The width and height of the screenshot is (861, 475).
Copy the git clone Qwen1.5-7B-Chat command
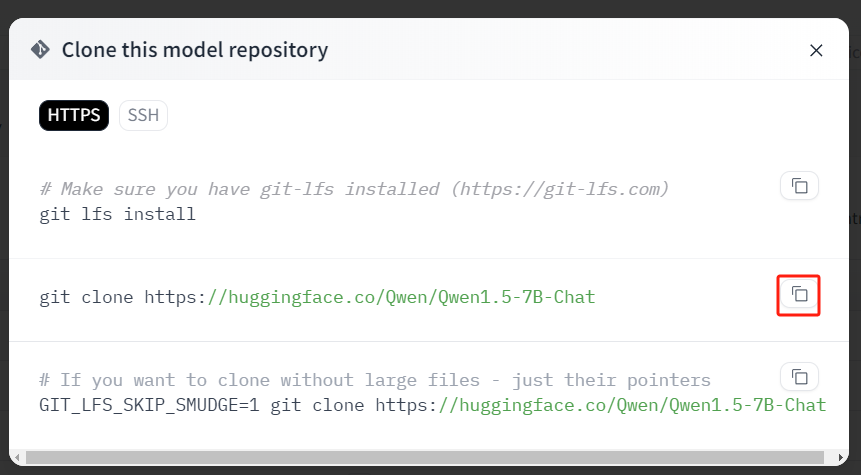click(x=799, y=294)
